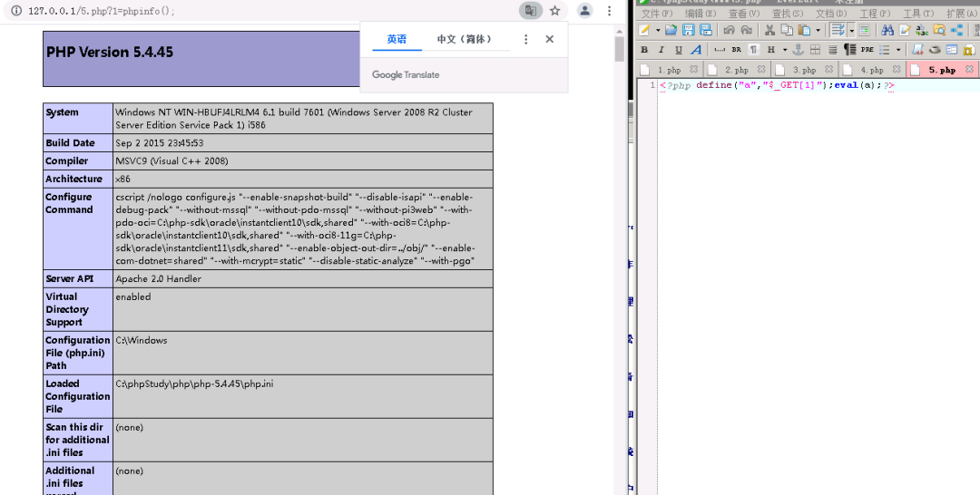This screenshot has height=495, width=980.
Task: Click the browser address bar URL
Action: pos(102,11)
